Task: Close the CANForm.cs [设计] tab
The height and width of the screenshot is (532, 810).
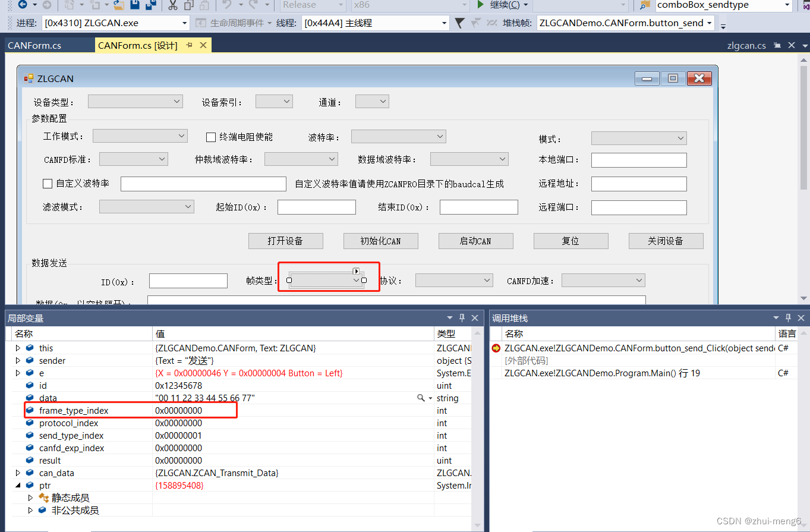Action: [203, 45]
